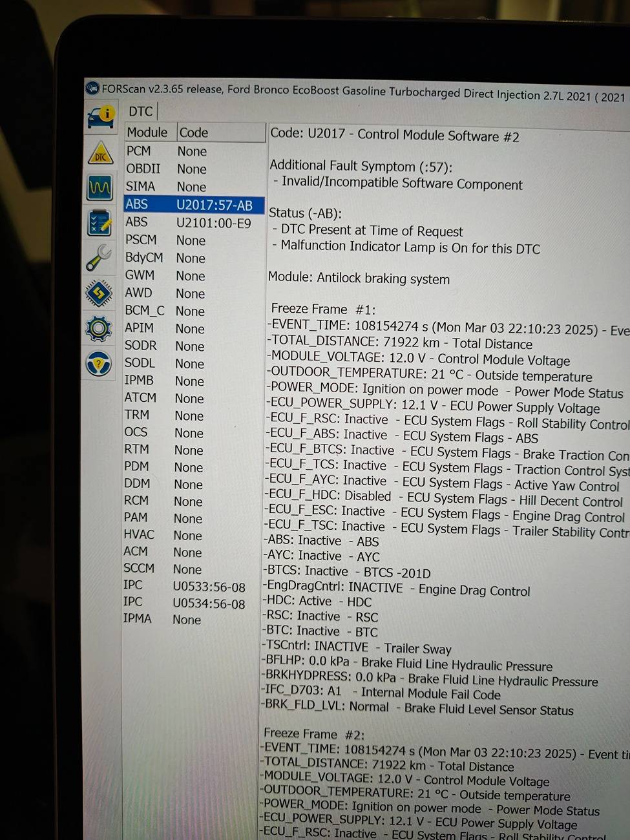Open the Configuration and Programming chip section
The width and height of the screenshot is (630, 840).
click(99, 294)
